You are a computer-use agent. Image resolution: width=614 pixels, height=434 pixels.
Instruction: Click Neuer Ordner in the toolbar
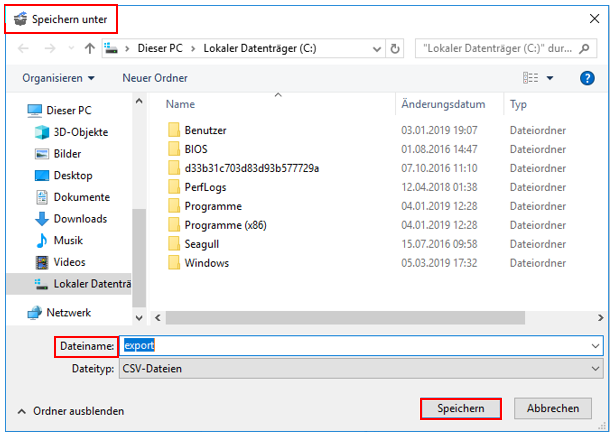click(x=155, y=78)
